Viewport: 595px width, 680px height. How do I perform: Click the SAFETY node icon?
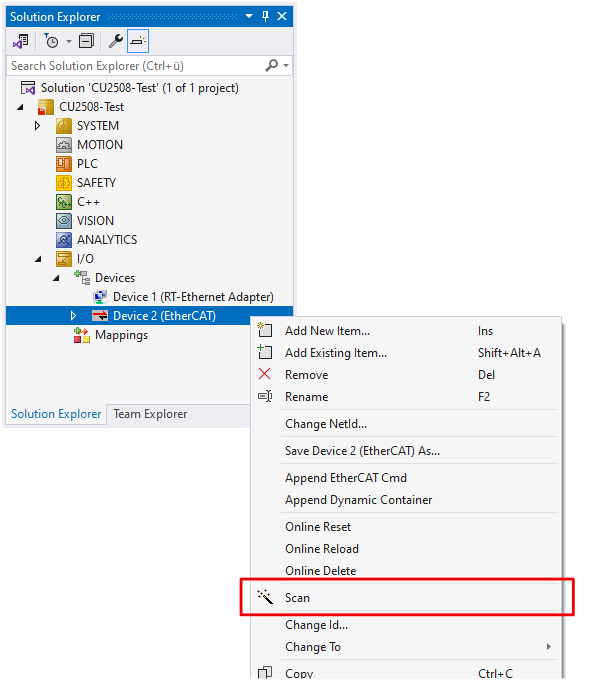tap(64, 183)
